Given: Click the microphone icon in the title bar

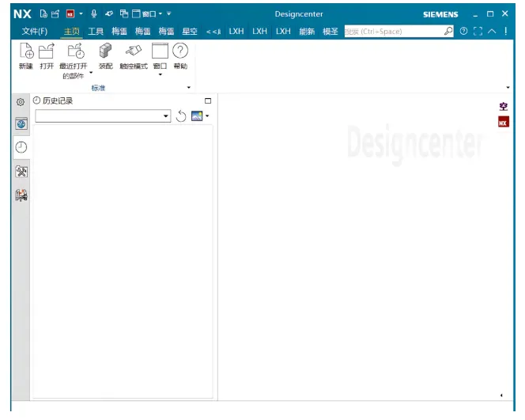Looking at the screenshot, I should coord(94,13).
